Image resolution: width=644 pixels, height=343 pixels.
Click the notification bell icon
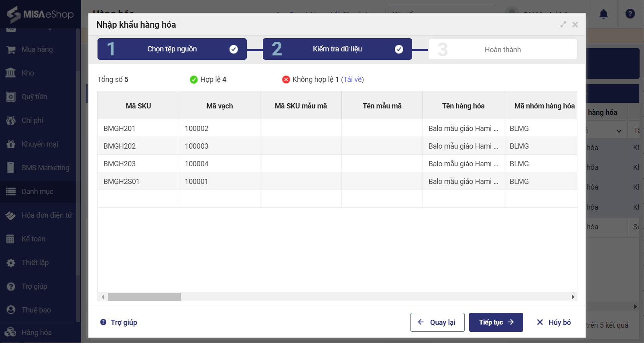[x=603, y=14]
